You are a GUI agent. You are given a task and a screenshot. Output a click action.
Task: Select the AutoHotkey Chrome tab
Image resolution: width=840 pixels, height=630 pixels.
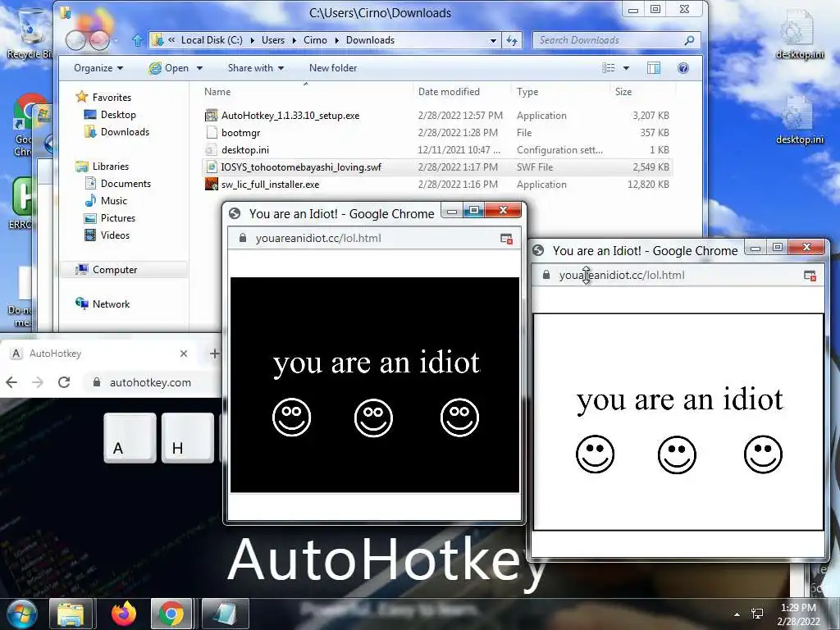(99, 354)
